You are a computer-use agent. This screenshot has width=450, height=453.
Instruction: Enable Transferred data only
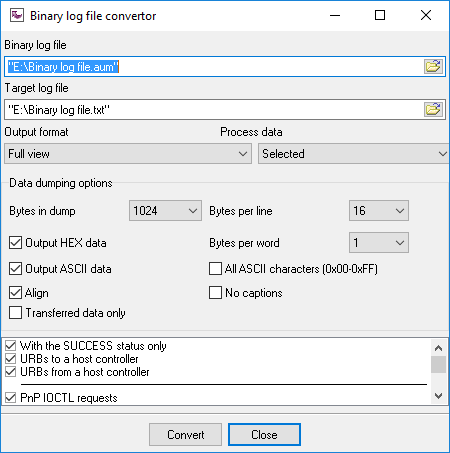point(15,313)
